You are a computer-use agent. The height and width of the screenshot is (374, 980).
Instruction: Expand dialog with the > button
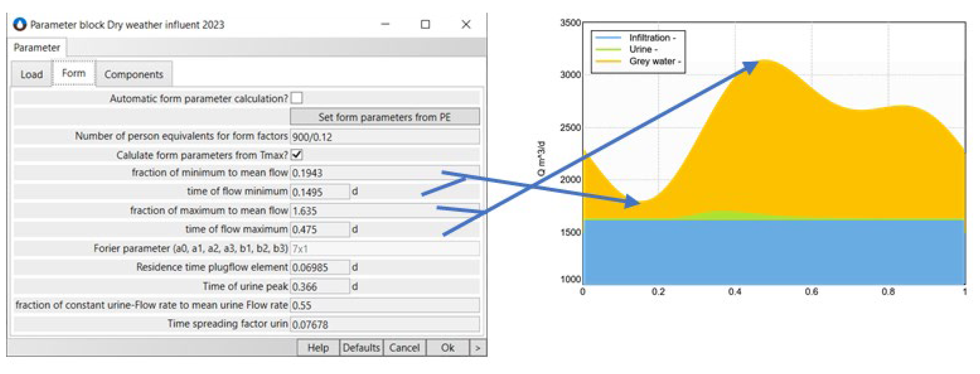click(x=478, y=348)
